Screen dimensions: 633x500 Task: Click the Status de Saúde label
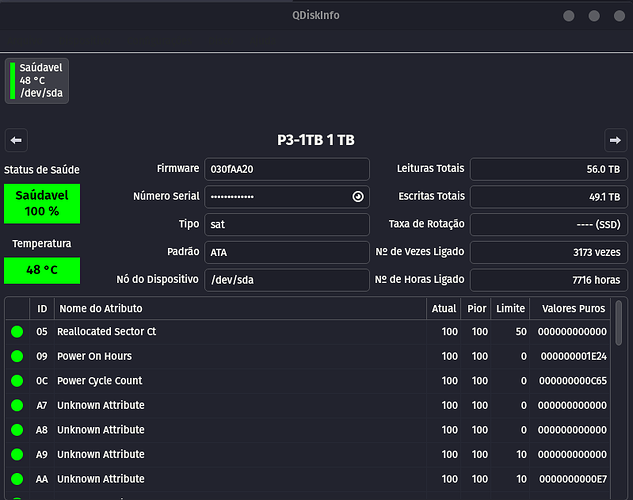point(42,170)
